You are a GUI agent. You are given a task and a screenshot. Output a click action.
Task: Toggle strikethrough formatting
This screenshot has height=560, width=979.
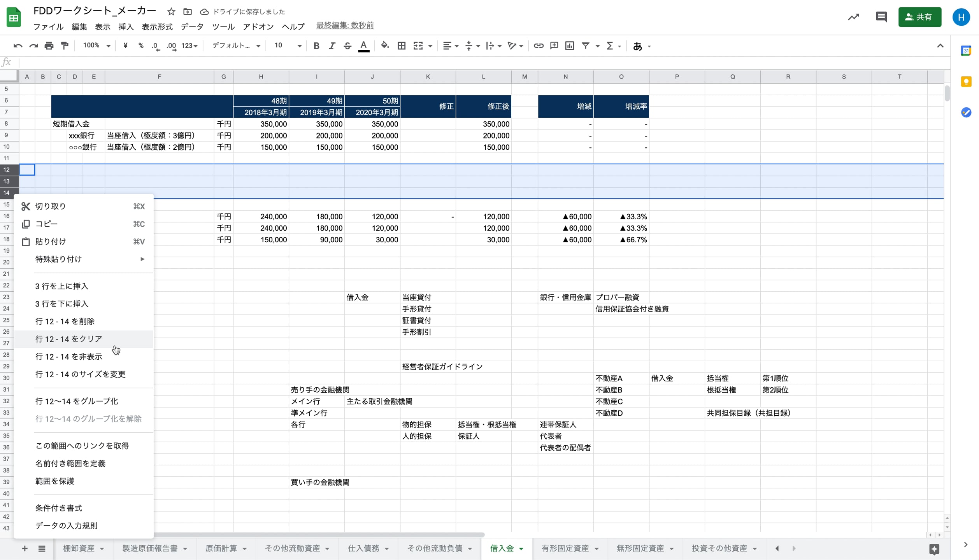[347, 46]
